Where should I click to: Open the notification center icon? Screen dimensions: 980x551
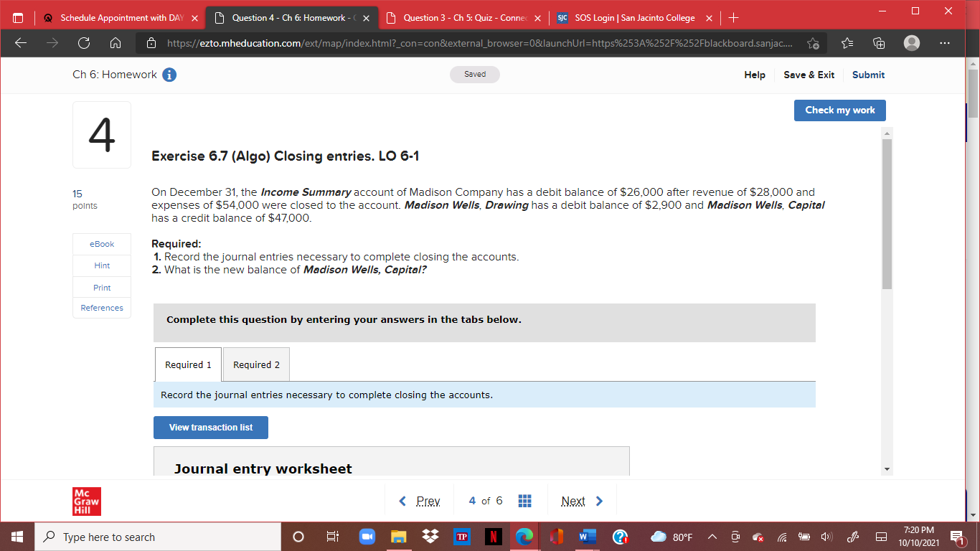click(x=958, y=537)
